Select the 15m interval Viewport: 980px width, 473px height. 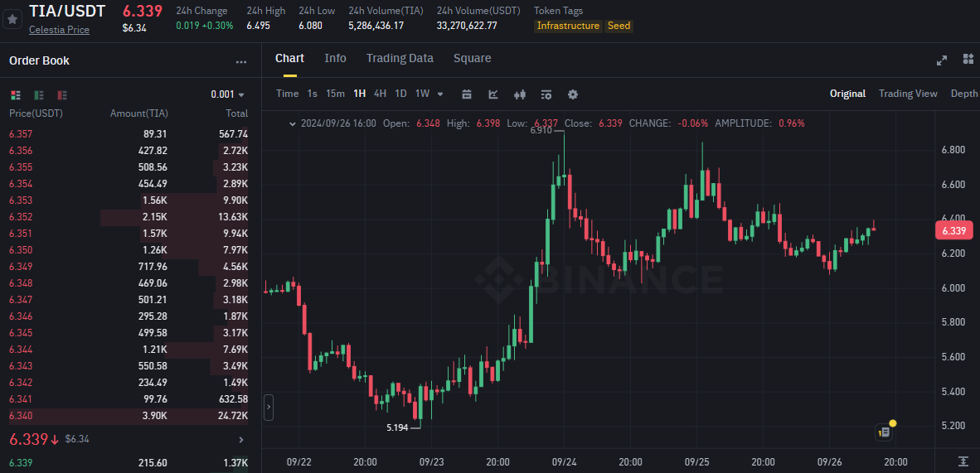[x=336, y=94]
